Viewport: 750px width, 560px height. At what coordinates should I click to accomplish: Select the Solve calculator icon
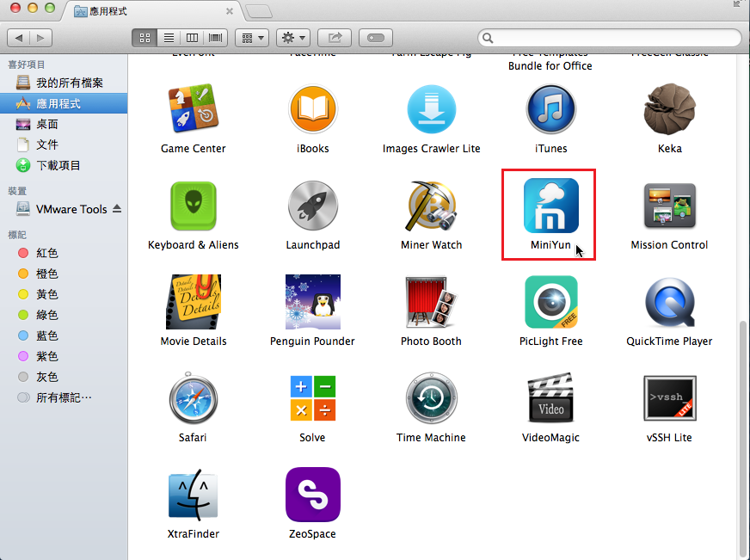[313, 398]
